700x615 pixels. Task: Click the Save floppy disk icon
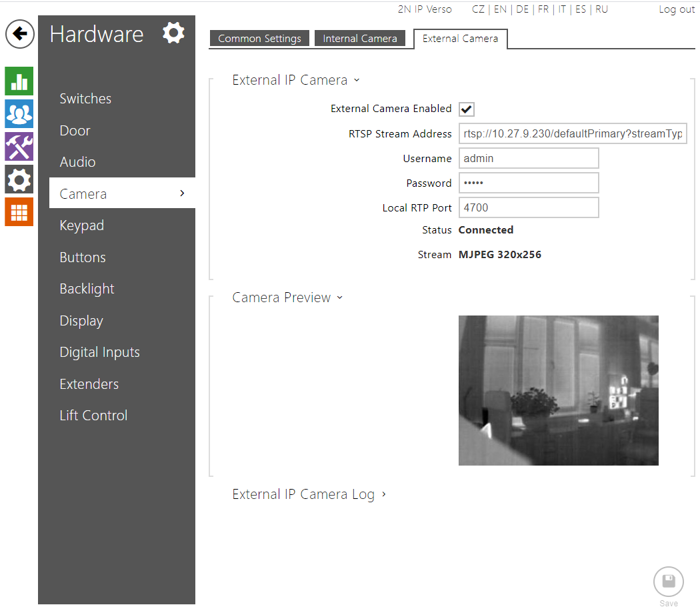pyautogui.click(x=668, y=581)
